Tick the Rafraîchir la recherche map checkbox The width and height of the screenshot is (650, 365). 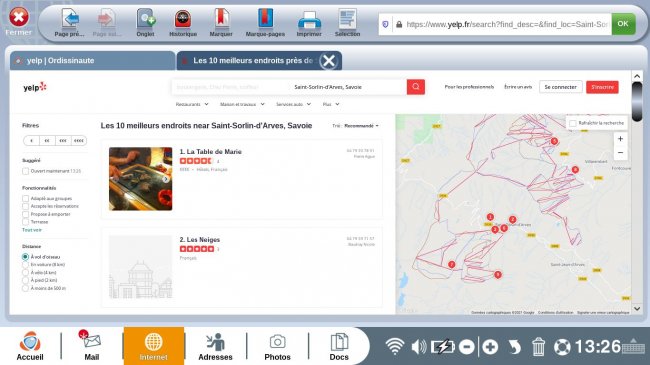[572, 123]
